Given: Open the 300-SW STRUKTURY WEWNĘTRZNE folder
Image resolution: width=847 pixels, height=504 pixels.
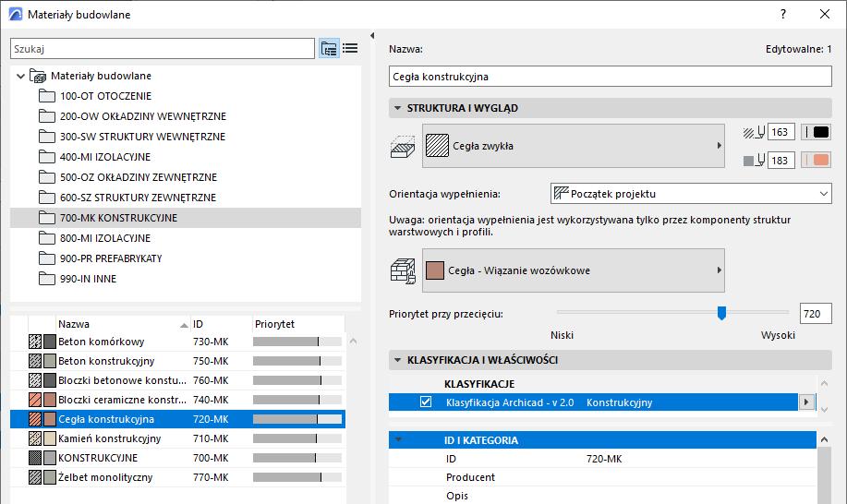Looking at the screenshot, I should [x=142, y=137].
